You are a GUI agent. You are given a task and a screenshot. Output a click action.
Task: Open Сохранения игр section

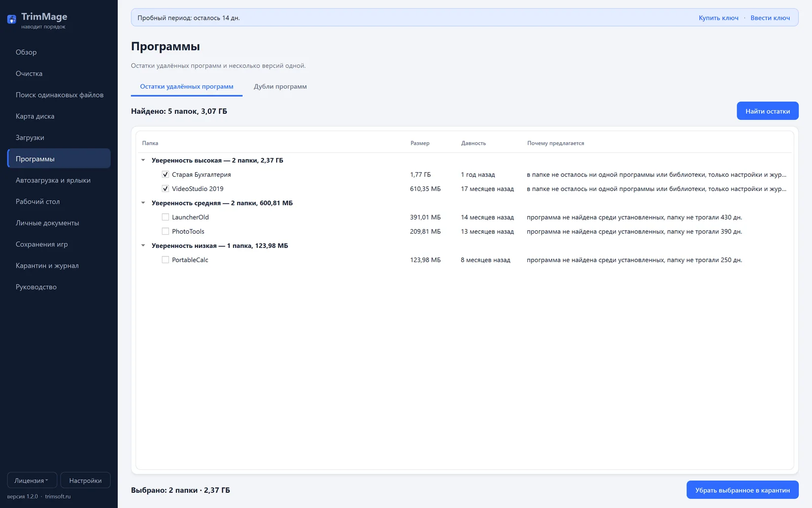59,244
